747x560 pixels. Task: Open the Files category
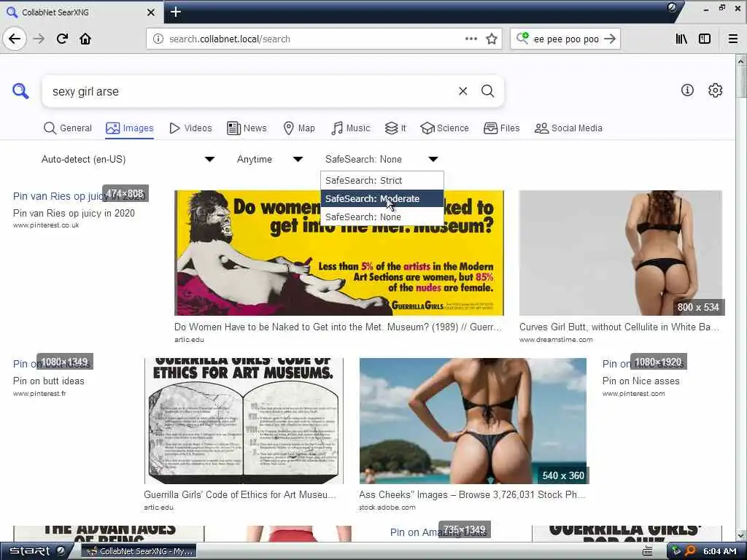tap(502, 128)
